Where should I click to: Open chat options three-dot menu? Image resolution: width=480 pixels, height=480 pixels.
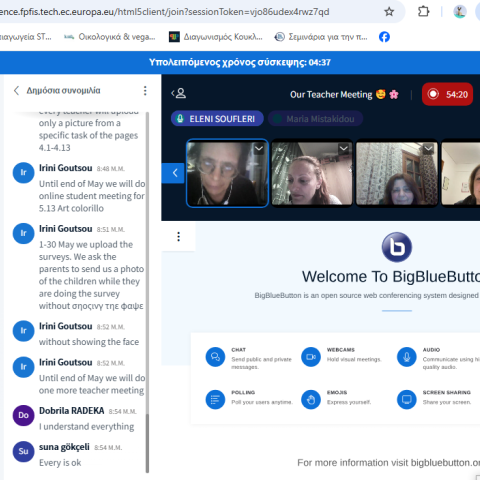(145, 91)
